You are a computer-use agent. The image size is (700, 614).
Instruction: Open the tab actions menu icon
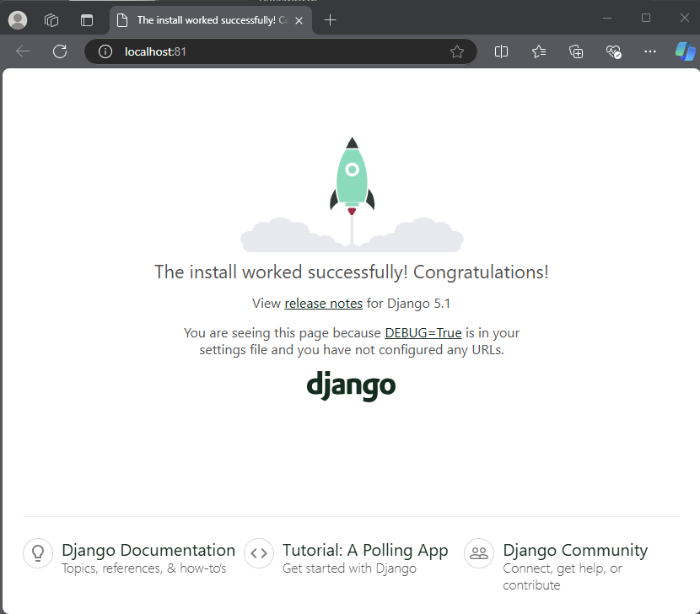87,20
